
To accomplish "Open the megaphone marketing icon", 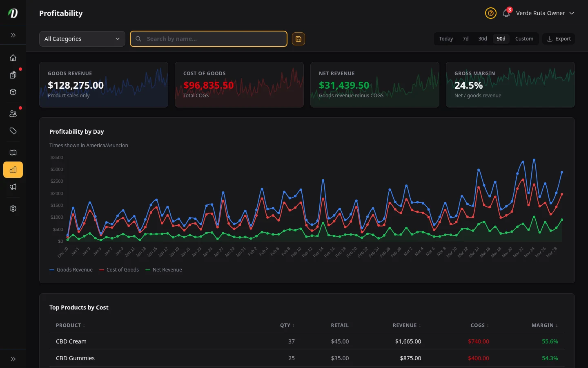I will [x=13, y=187].
